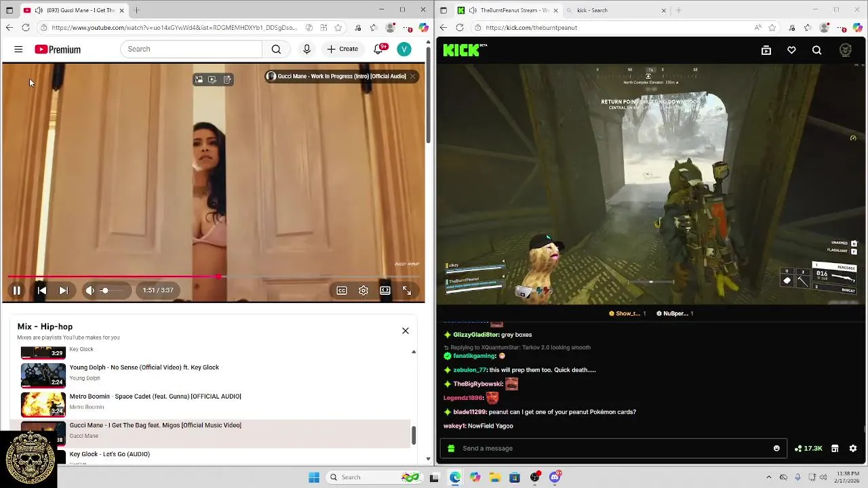
Task: Skip to previous video in playlist
Action: tap(42, 290)
